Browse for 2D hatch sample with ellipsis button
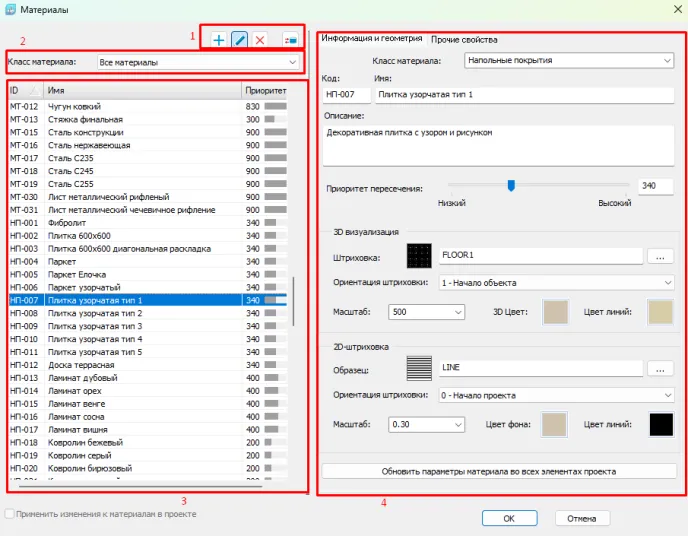This screenshot has width=688, height=536. (x=661, y=369)
